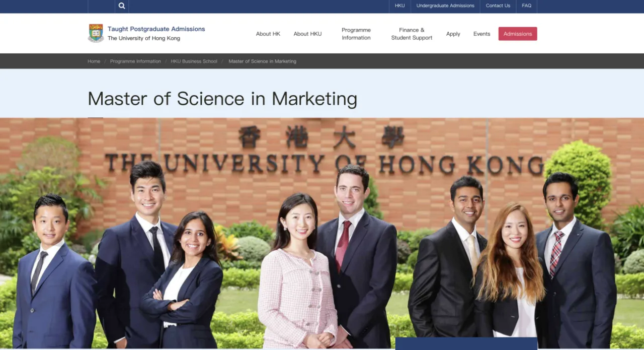Viewport: 644px width, 350px height.
Task: Go to Undergraduate Admissions link
Action: tap(445, 6)
